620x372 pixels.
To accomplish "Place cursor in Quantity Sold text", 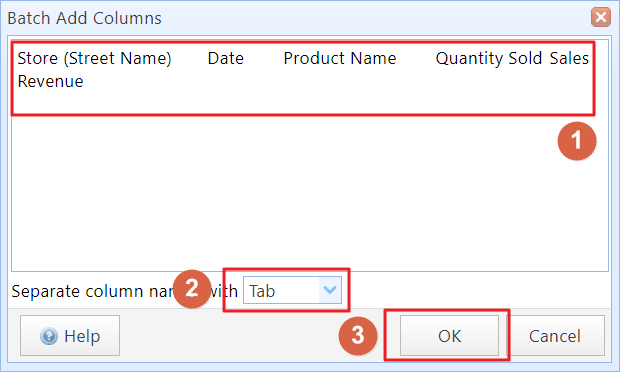I will (x=489, y=58).
